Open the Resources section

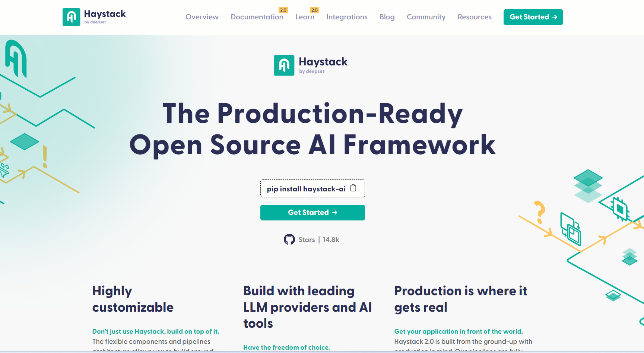point(475,17)
